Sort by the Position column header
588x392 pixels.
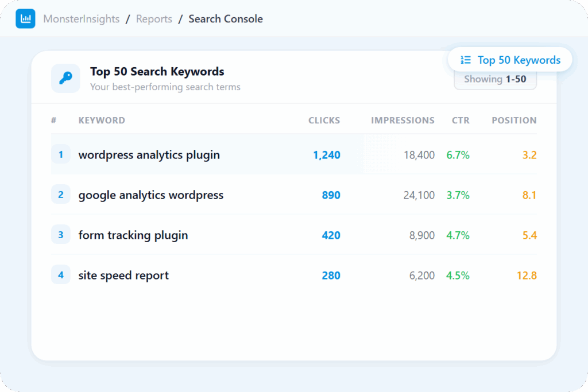click(x=514, y=121)
